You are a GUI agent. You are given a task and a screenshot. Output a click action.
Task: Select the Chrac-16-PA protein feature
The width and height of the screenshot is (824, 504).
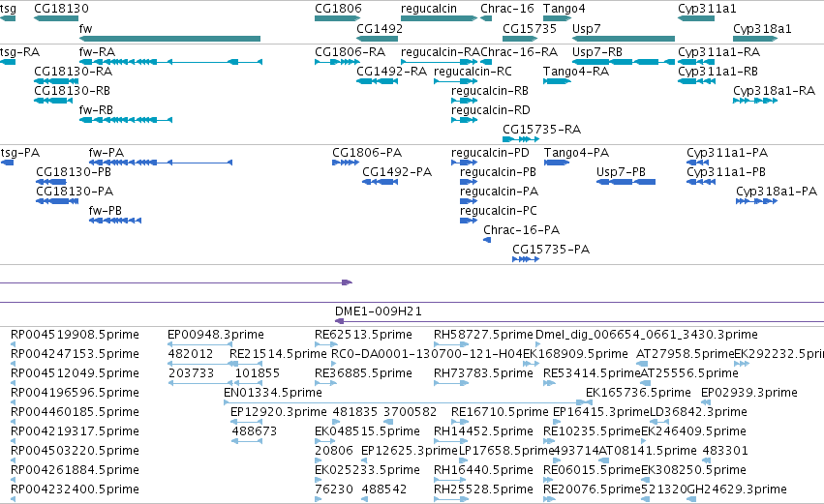487,240
